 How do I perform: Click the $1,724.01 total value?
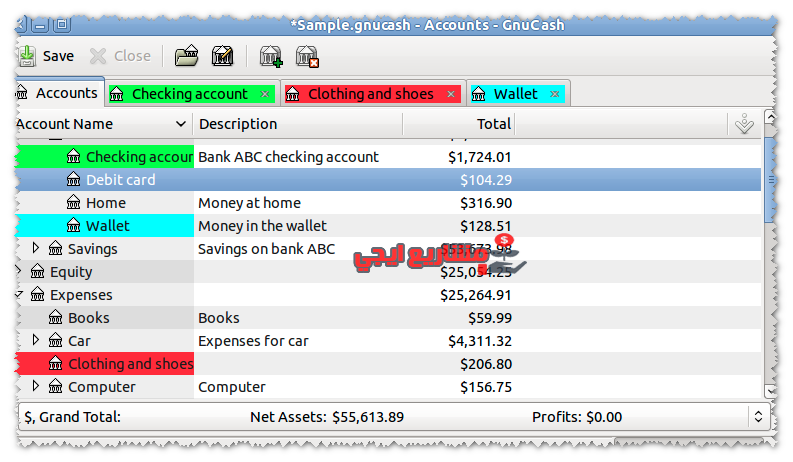[479, 157]
